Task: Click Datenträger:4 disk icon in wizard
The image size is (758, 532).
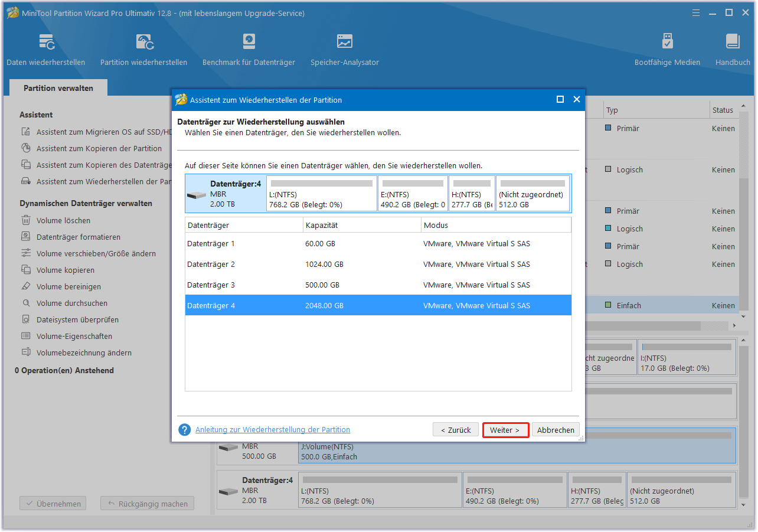Action: [x=197, y=195]
